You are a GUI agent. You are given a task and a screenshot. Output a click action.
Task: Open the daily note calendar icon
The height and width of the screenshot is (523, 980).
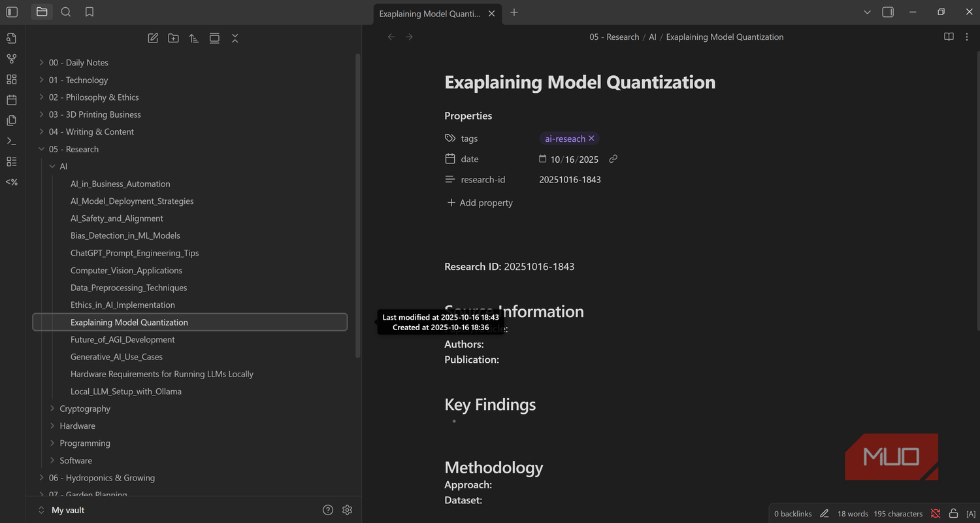(x=12, y=100)
